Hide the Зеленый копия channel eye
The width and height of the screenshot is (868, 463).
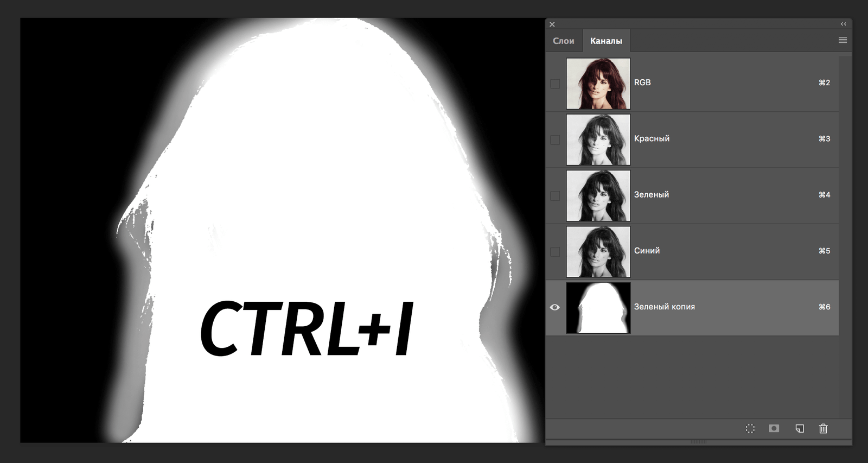[x=555, y=307]
